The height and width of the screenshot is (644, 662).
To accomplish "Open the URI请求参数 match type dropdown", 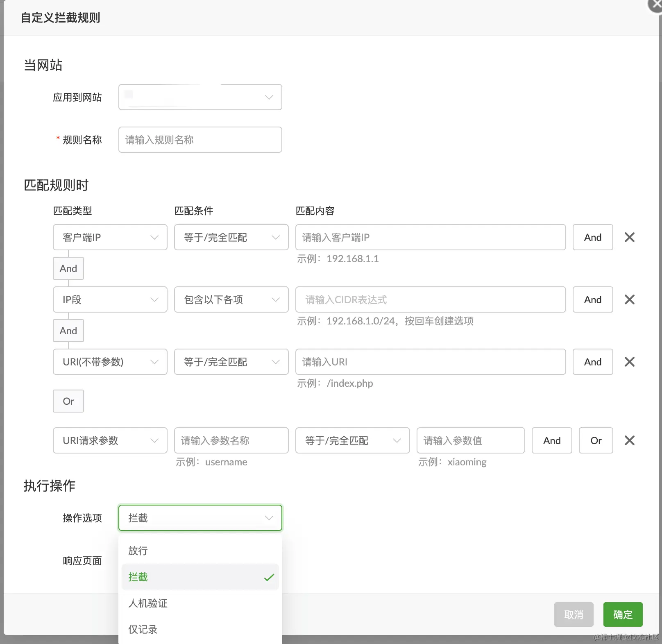I will click(110, 440).
